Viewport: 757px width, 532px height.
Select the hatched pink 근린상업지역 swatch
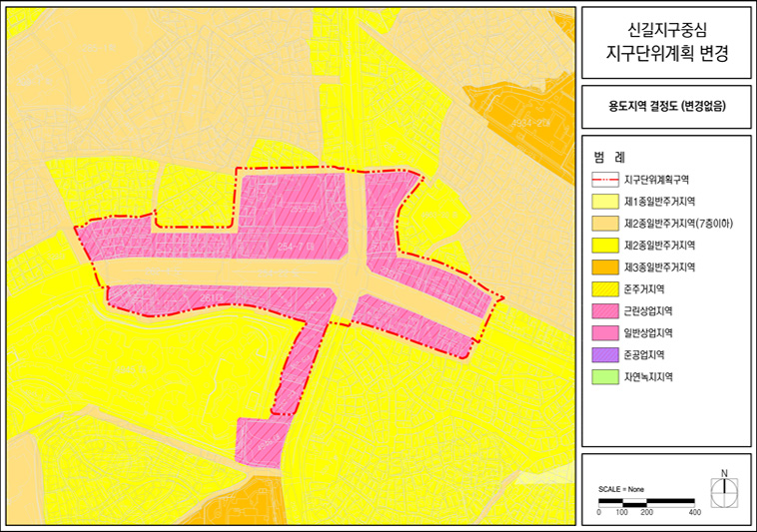(605, 311)
